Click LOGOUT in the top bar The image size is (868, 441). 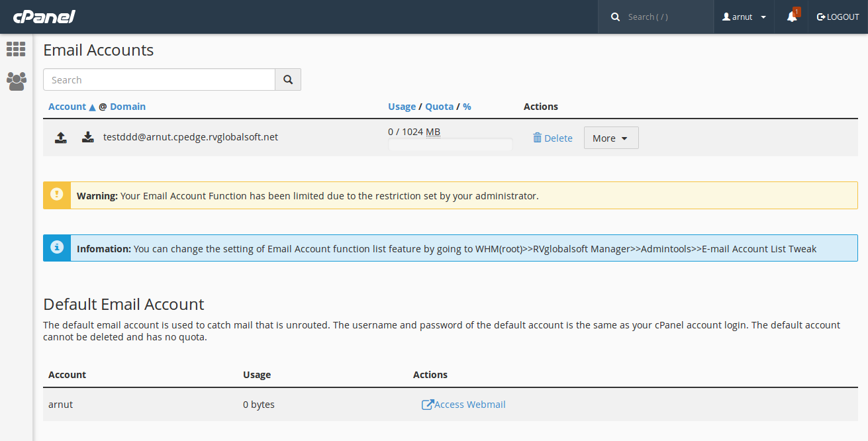838,17
